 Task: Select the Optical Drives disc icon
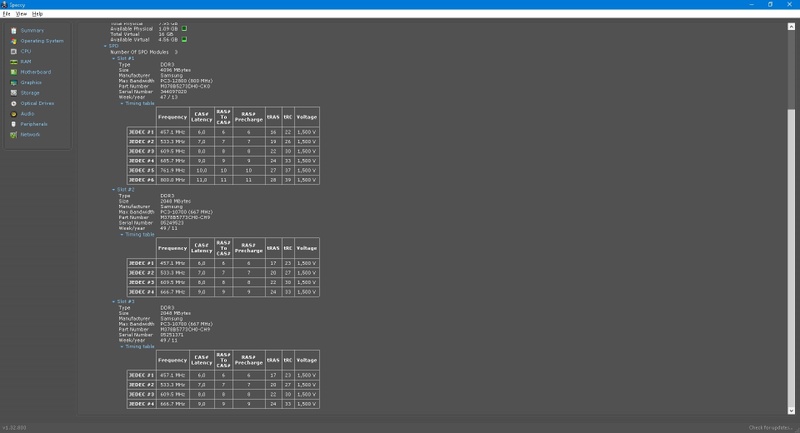pyautogui.click(x=14, y=104)
